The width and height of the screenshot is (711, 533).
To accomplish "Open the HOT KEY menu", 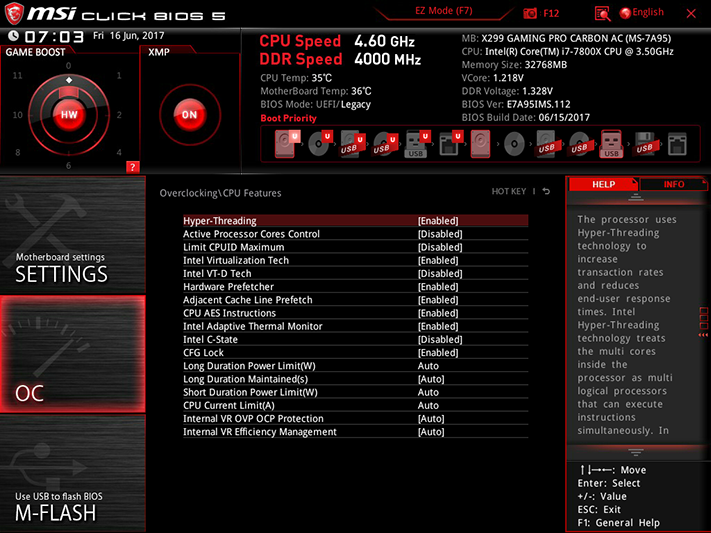I will pyautogui.click(x=509, y=191).
